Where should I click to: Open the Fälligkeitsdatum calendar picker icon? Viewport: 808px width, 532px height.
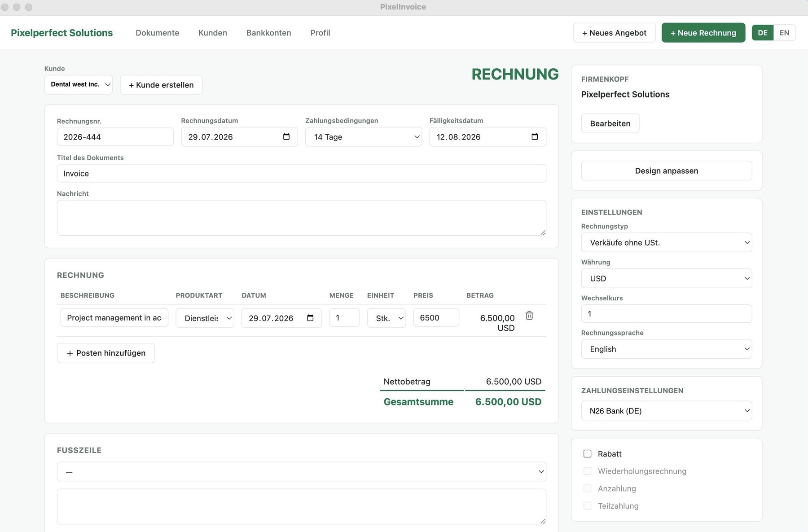coord(535,136)
